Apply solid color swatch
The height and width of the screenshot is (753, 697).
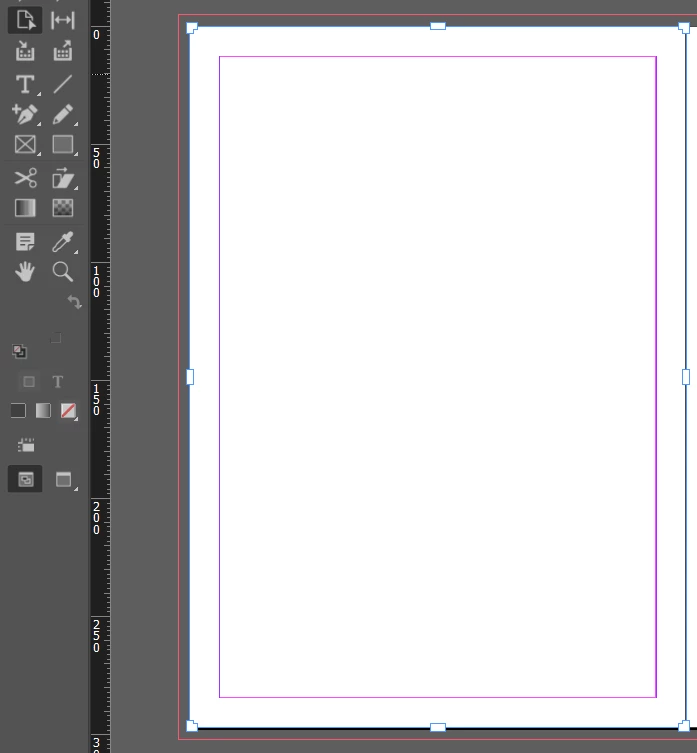pyautogui.click(x=18, y=411)
